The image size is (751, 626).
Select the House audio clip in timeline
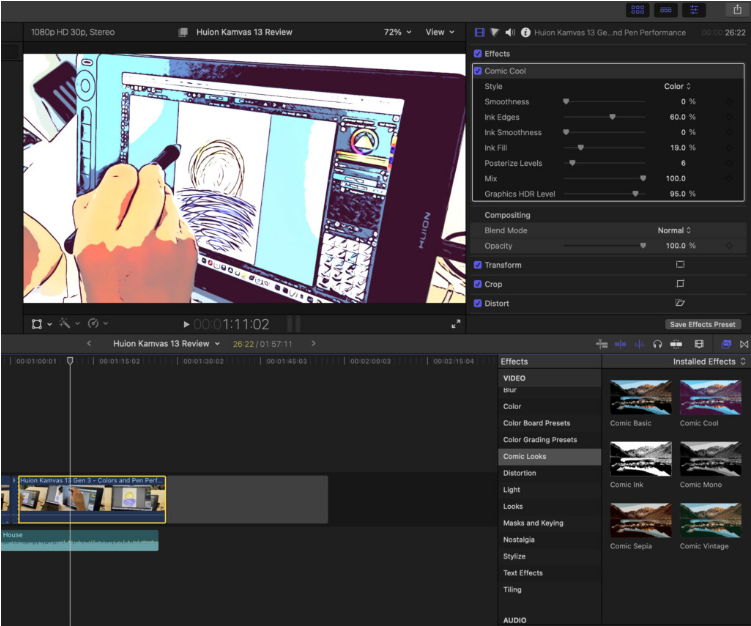click(80, 540)
